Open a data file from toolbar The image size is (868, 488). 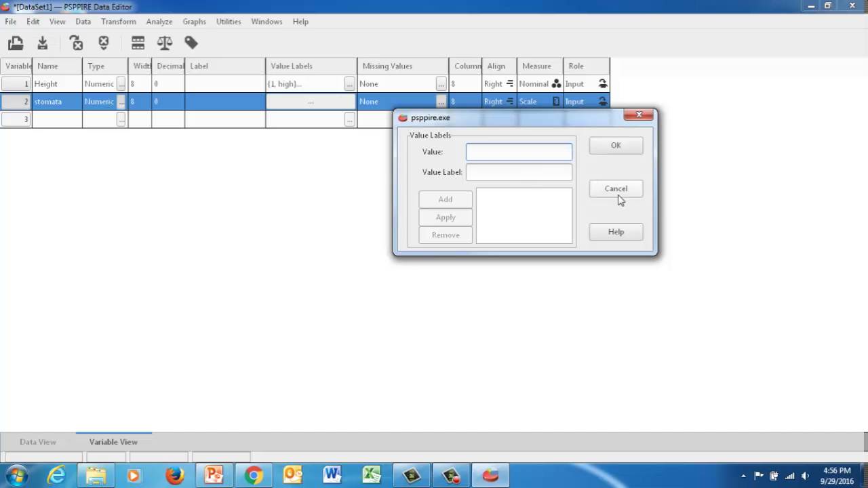tap(16, 43)
